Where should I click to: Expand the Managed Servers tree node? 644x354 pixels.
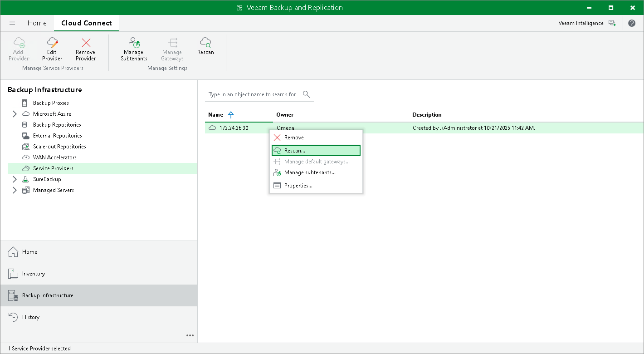pos(15,190)
